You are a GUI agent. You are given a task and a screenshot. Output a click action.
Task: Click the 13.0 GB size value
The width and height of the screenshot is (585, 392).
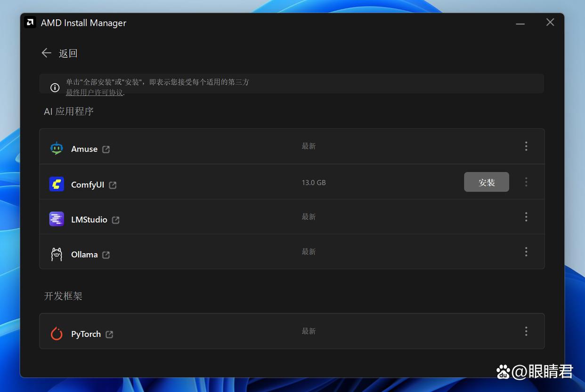pos(314,182)
